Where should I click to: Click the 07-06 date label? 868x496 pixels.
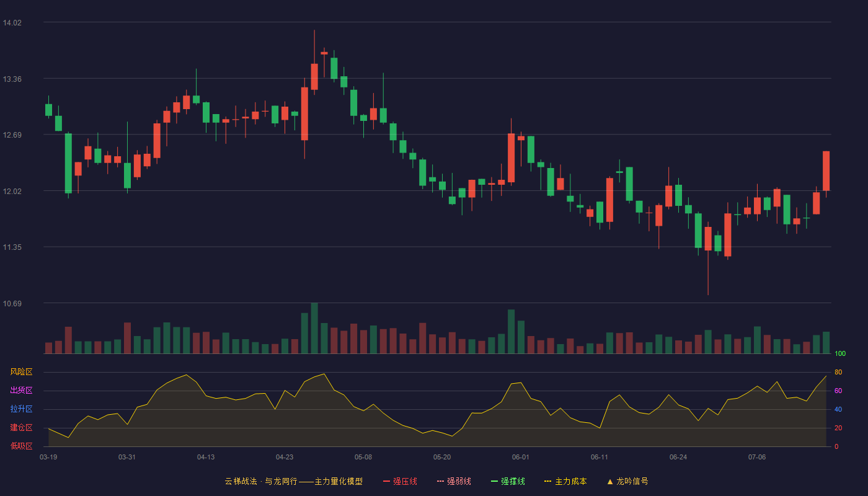pos(757,457)
